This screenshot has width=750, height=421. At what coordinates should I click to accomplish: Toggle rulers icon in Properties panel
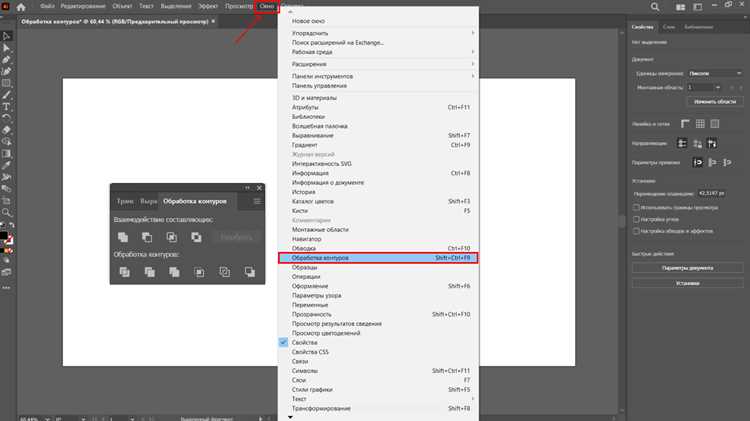(685, 124)
